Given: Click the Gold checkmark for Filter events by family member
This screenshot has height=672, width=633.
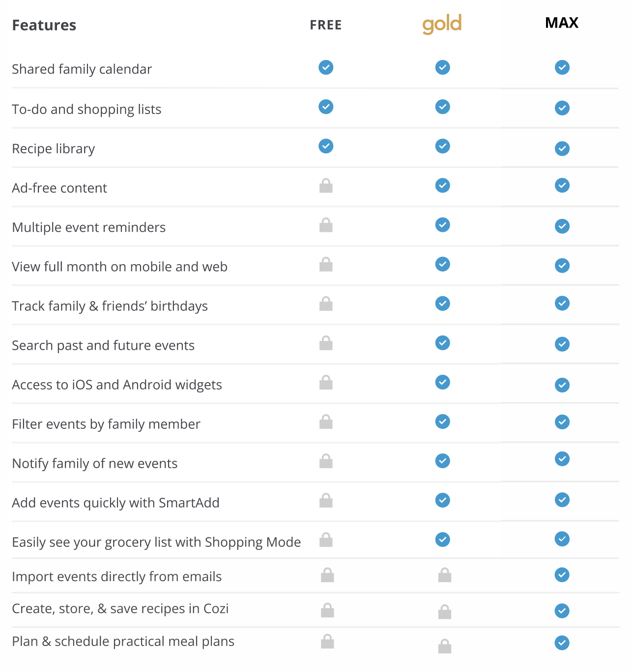Looking at the screenshot, I should [x=442, y=421].
